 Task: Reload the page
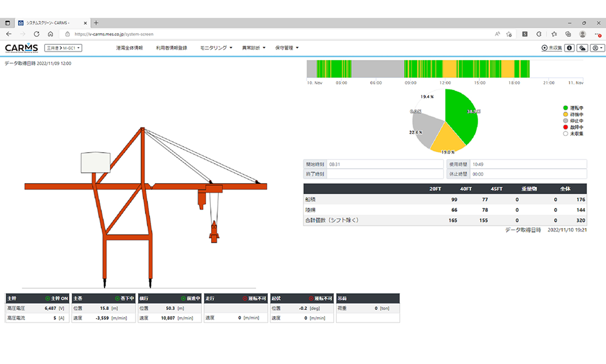click(37, 34)
